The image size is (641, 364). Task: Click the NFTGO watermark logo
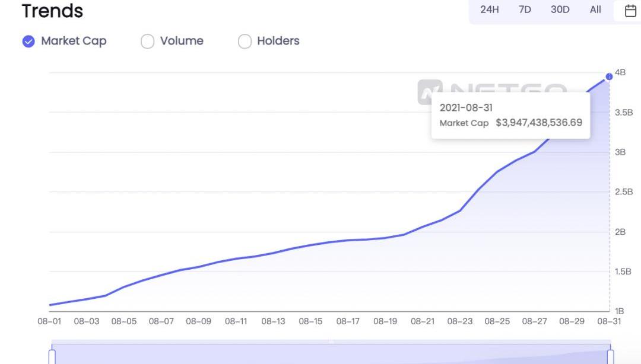tap(430, 92)
